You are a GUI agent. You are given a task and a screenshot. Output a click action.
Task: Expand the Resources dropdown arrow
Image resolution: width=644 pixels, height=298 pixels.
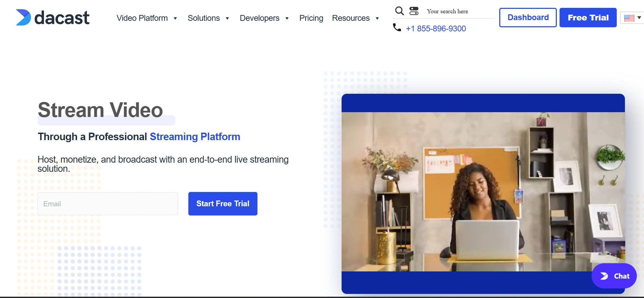pyautogui.click(x=377, y=18)
